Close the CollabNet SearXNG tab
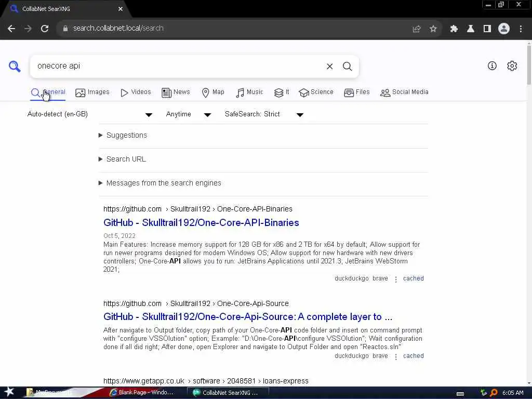The height and width of the screenshot is (399, 532). pyautogui.click(x=120, y=9)
